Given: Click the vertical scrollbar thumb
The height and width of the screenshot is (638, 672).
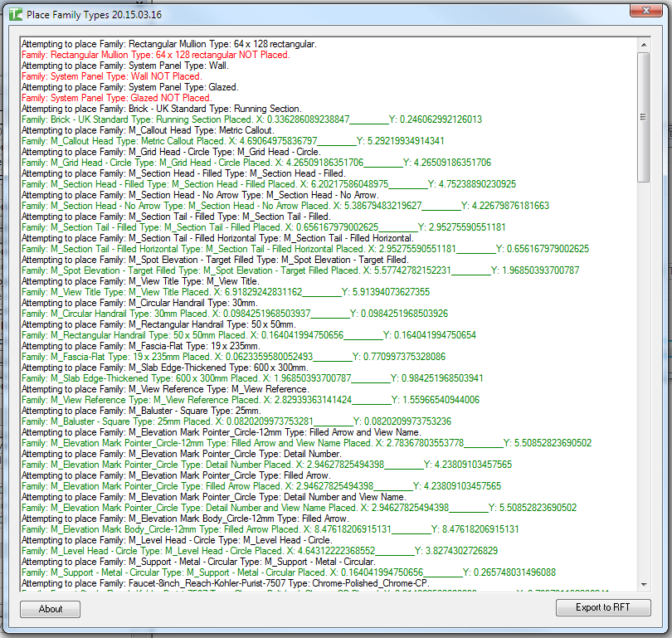Looking at the screenshot, I should 644,116.
